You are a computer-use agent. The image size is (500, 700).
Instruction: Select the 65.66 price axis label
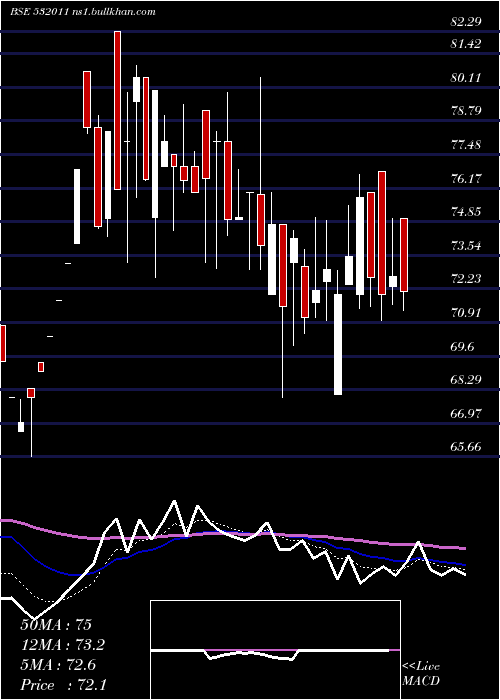(x=466, y=446)
